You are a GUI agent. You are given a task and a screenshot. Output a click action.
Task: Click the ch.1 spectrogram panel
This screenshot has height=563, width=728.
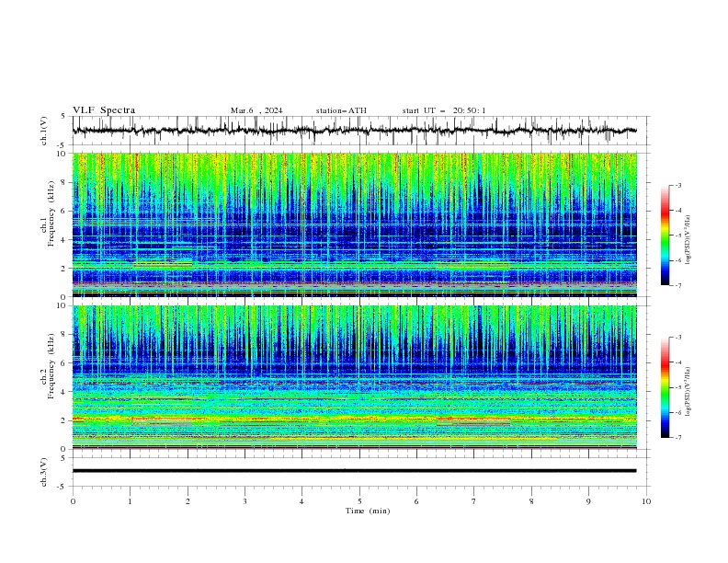click(355, 224)
